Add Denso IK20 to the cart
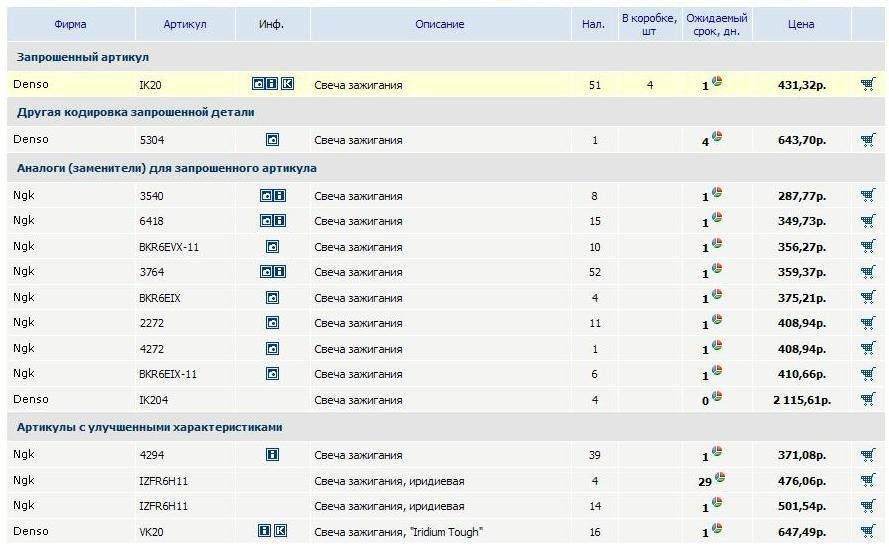 pyautogui.click(x=867, y=85)
